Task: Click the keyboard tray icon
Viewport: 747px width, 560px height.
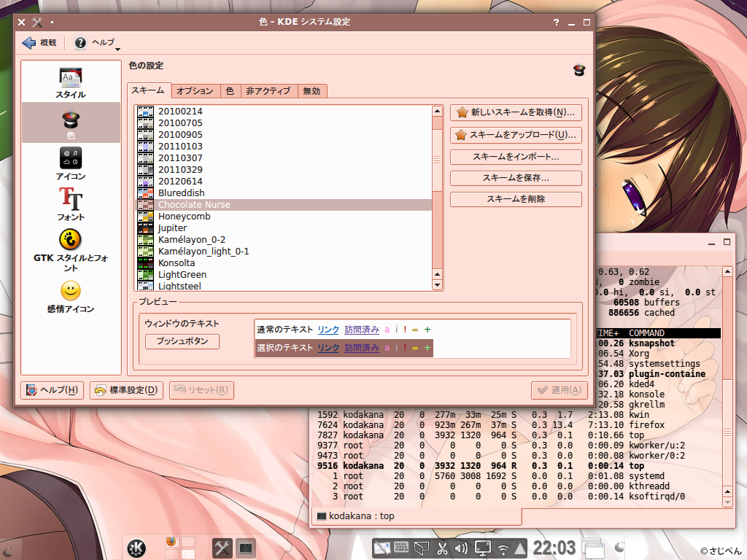Action: click(x=401, y=548)
